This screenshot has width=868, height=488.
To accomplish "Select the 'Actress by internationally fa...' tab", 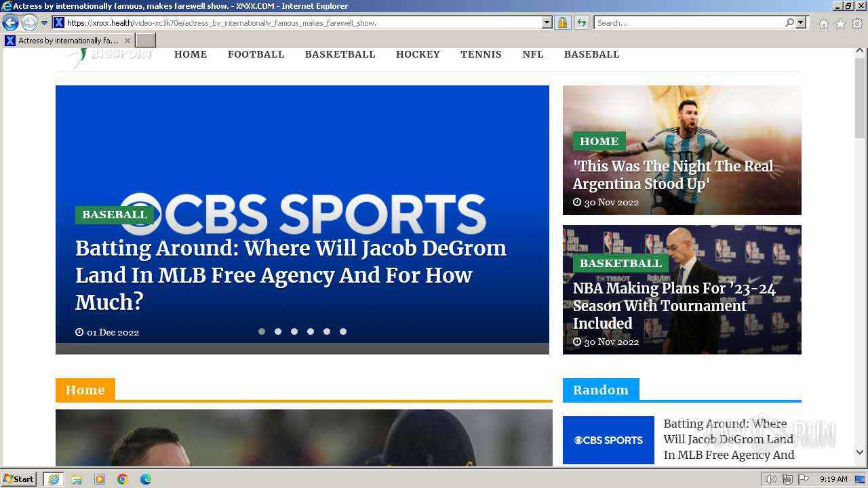I will tap(68, 41).
